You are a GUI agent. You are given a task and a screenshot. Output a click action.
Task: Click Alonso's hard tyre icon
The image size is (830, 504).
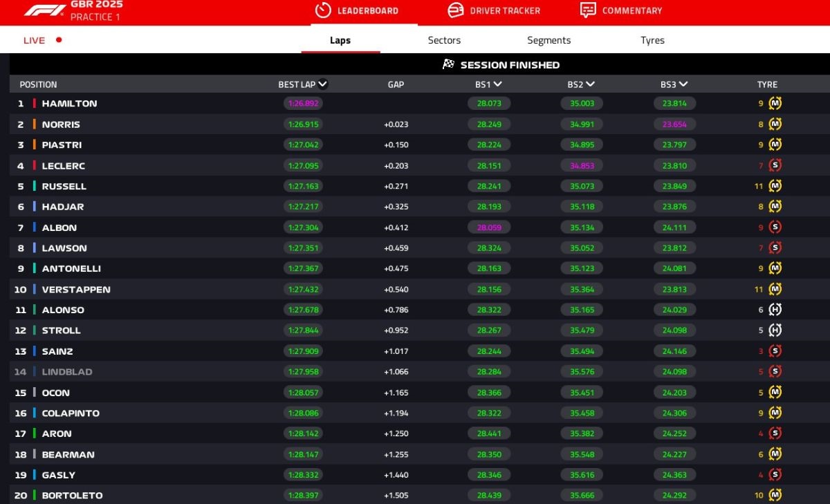coord(775,310)
